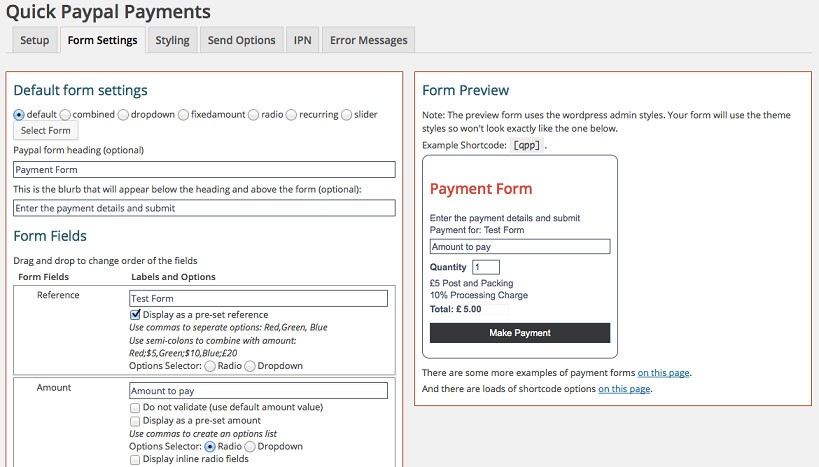
Task: Open the Error Messages tab
Action: 369,40
